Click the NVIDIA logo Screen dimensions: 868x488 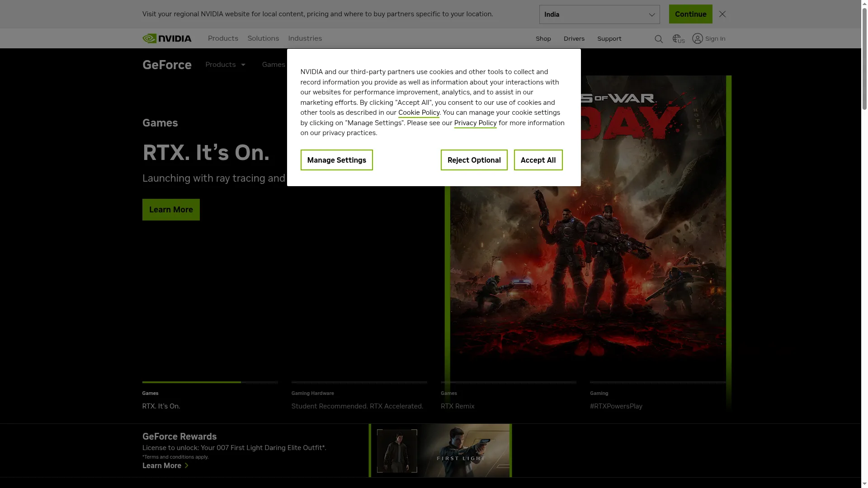pos(167,38)
